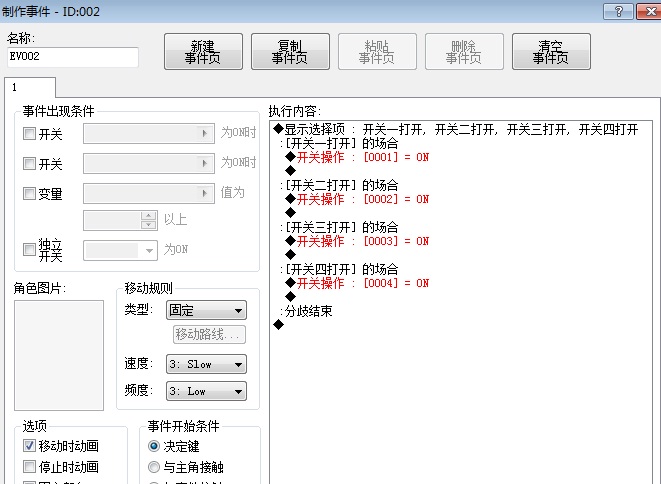Enable the first 开关 condition checkbox

click(x=29, y=134)
